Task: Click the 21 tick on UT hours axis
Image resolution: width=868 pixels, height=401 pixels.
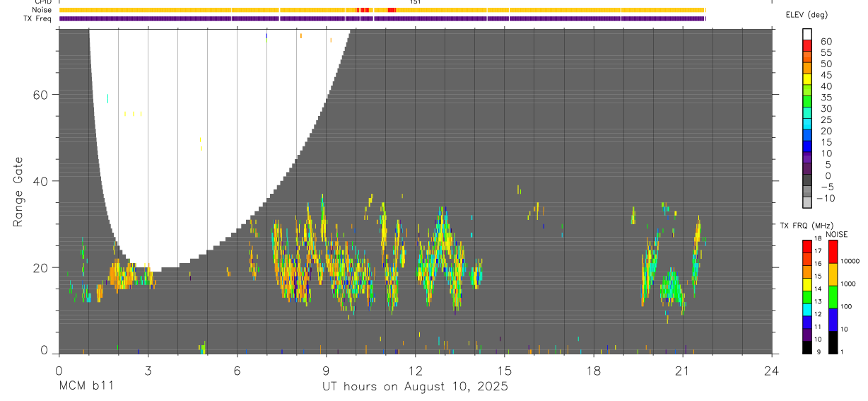Action: [x=683, y=370]
